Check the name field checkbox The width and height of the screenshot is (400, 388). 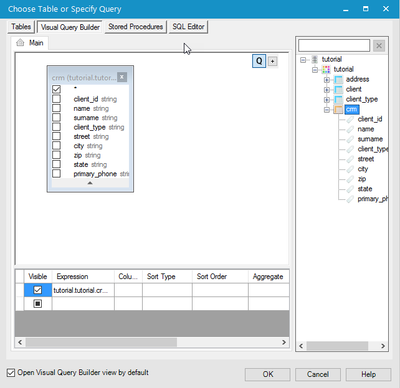[56, 108]
